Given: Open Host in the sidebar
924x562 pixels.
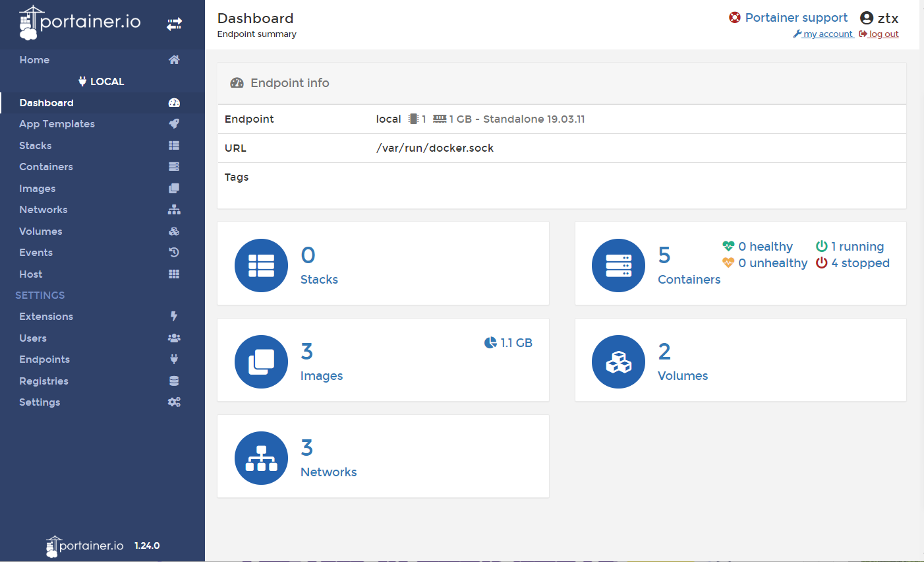Looking at the screenshot, I should [102, 274].
